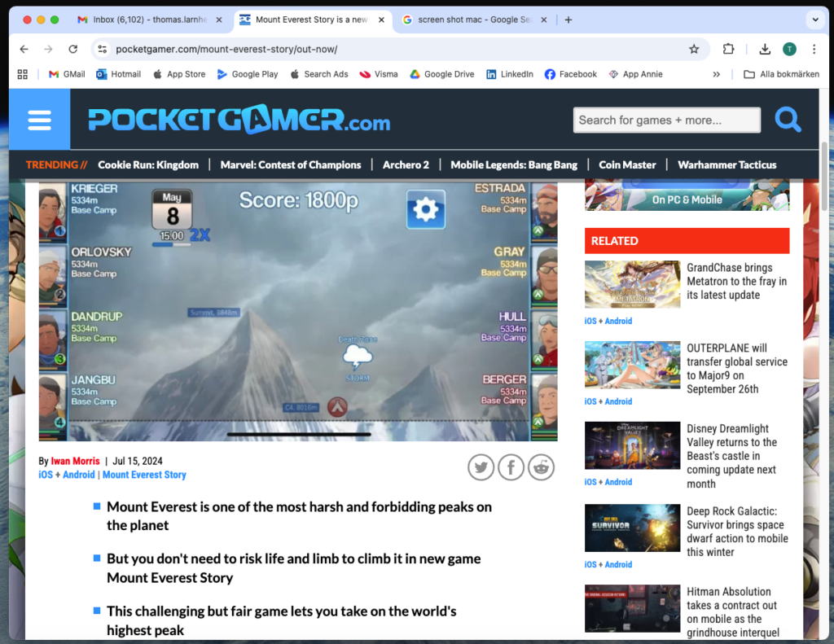This screenshot has height=644, width=834.
Task: Open the tab search dropdown arrow
Action: [x=814, y=20]
